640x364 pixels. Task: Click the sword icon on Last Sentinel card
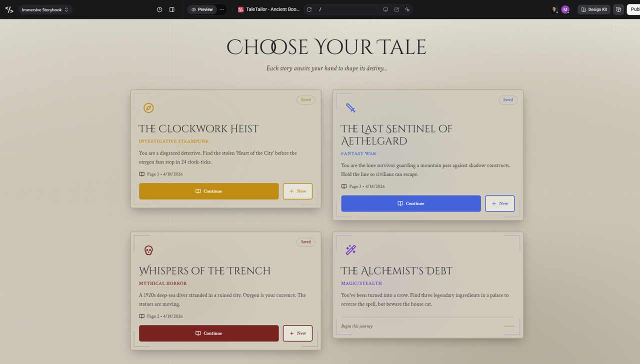[351, 108]
